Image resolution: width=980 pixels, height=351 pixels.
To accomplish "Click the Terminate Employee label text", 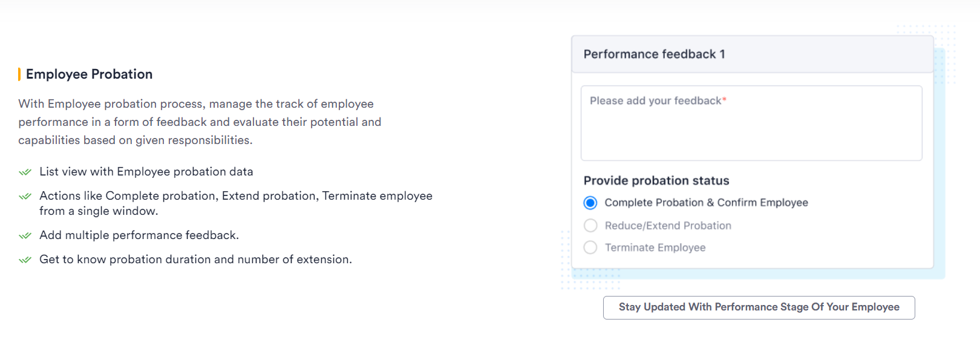I will tap(655, 248).
